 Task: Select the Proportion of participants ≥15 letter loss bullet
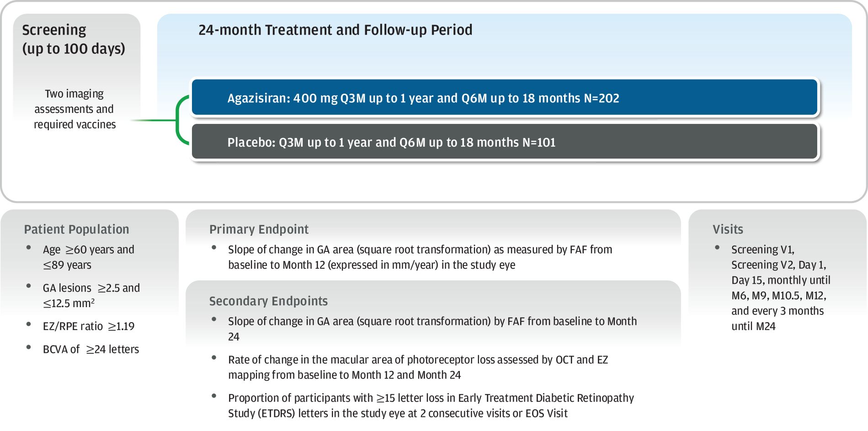click(431, 406)
